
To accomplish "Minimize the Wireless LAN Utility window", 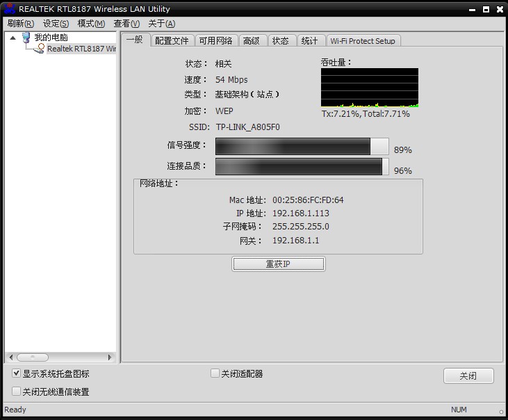I will point(472,10).
